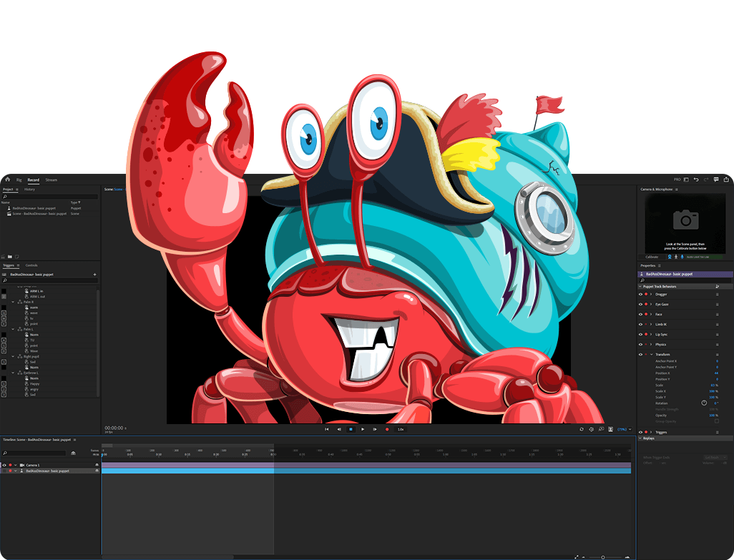Switch to the Rig mode tab

point(19,180)
